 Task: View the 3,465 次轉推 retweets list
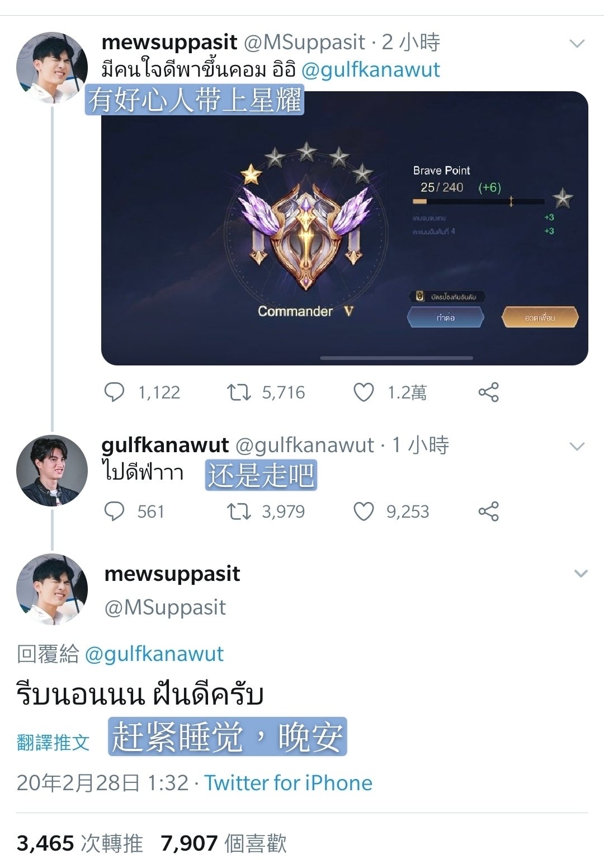(x=80, y=843)
